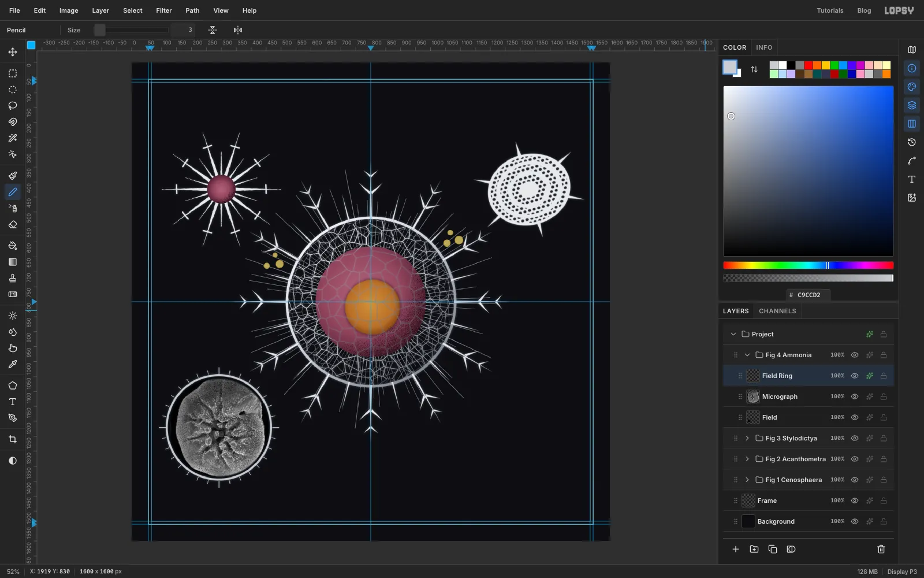Swap foreground and background colors
This screenshot has height=578, width=924.
(754, 69)
